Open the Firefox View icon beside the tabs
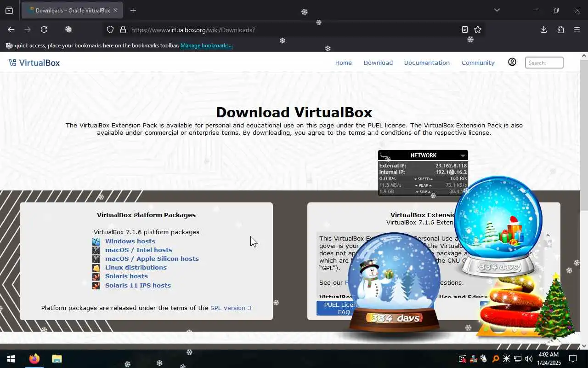The height and width of the screenshot is (368, 588). click(9, 10)
